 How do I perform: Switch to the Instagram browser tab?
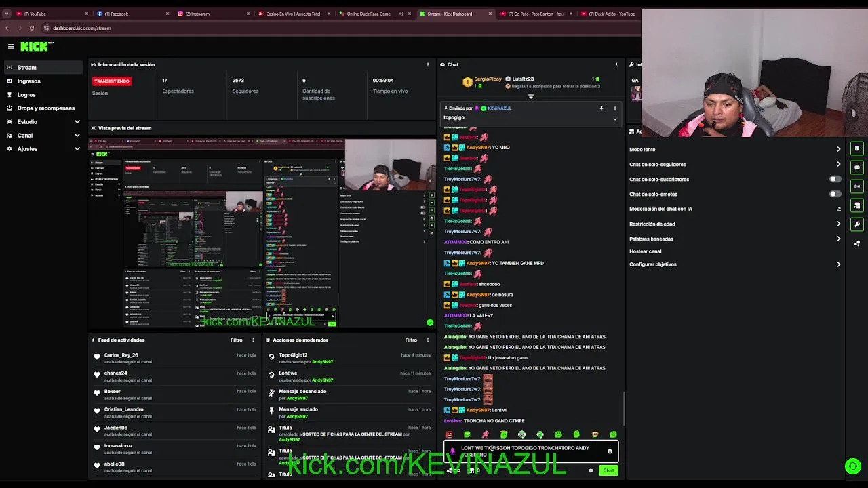(x=213, y=14)
